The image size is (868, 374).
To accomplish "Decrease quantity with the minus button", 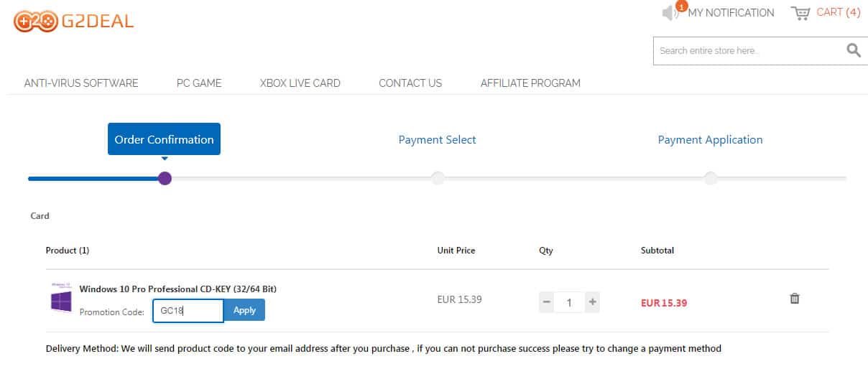I will click(x=547, y=302).
